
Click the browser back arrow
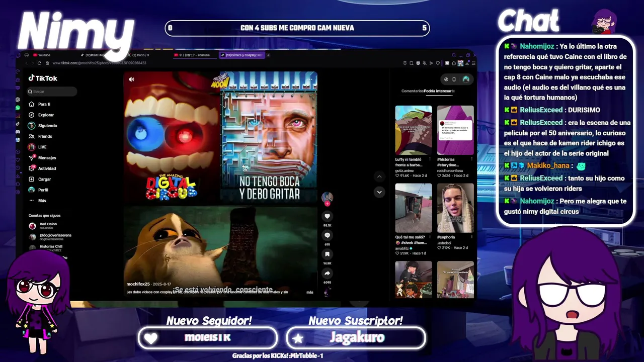26,63
